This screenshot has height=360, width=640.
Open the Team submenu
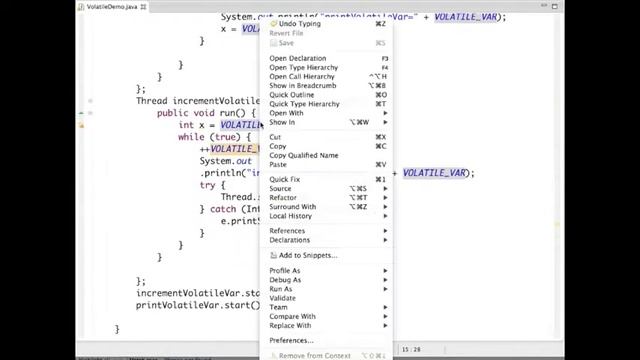(x=327, y=307)
